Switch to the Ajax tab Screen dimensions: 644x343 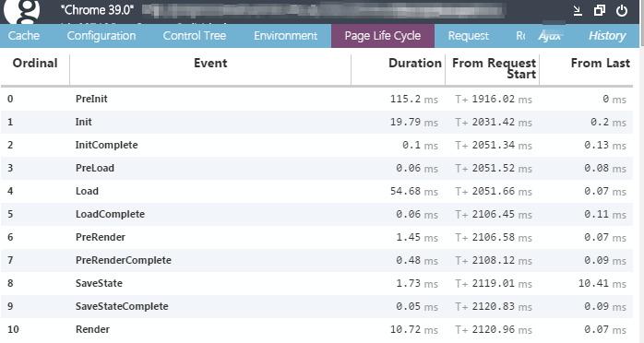coord(550,36)
